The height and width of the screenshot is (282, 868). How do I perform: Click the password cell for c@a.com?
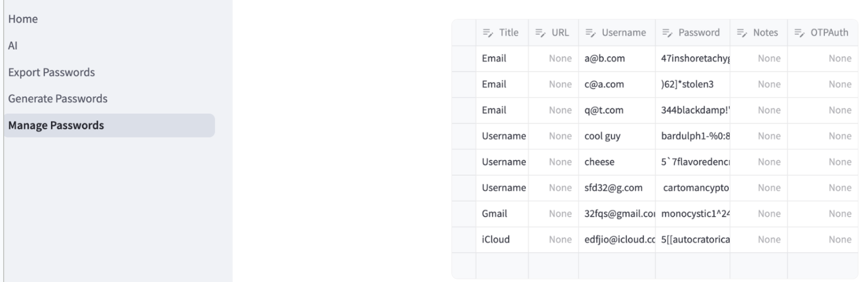692,84
